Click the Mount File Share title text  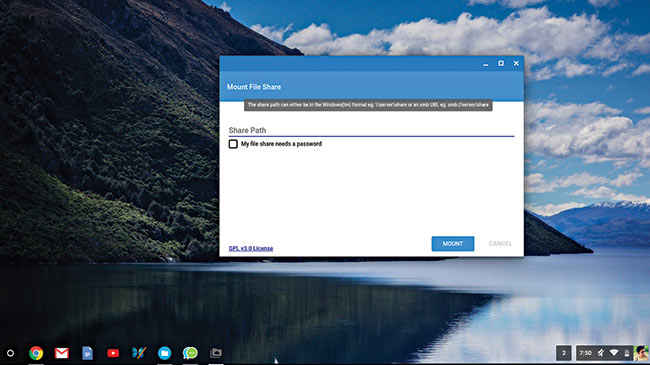[x=254, y=87]
